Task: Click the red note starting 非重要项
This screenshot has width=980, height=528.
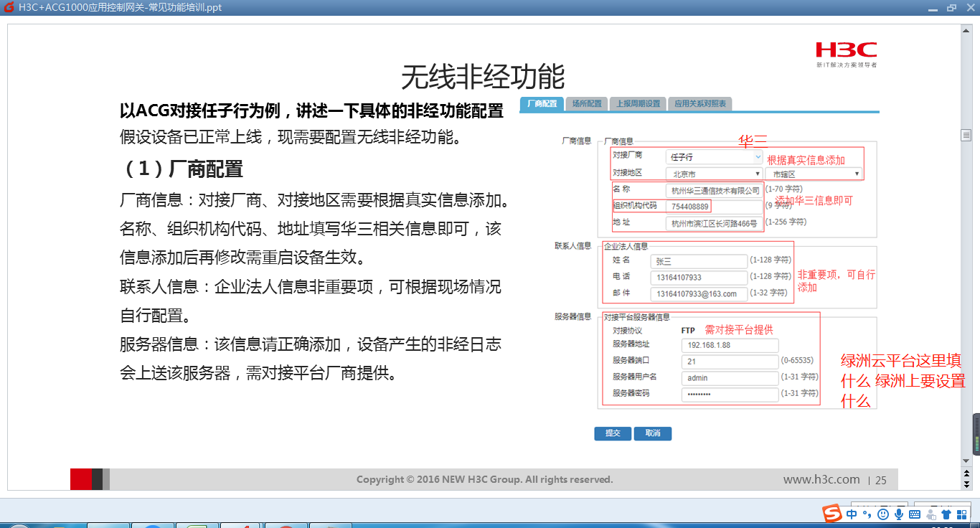Action: [x=837, y=280]
